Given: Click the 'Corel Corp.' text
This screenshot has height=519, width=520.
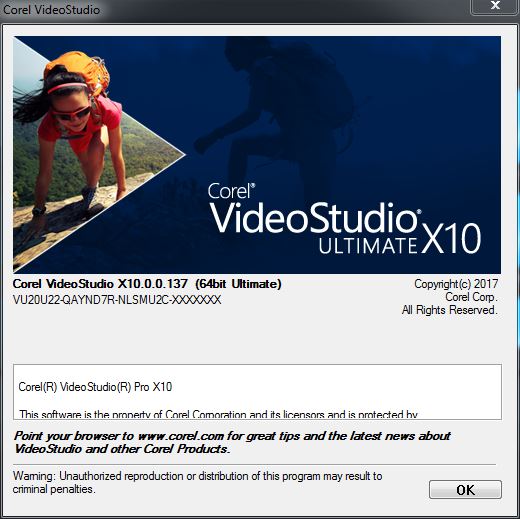Looking at the screenshot, I should [x=471, y=297].
